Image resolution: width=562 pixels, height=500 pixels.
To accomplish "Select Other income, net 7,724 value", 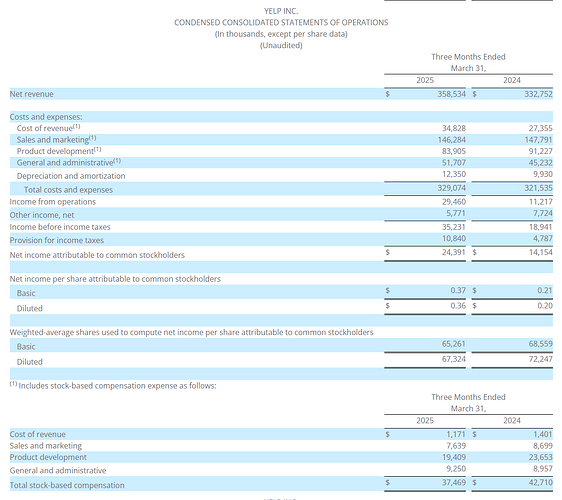I will click(x=543, y=213).
